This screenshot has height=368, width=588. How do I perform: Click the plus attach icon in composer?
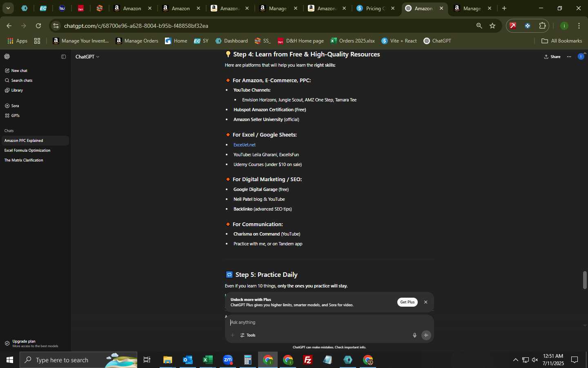pyautogui.click(x=232, y=335)
